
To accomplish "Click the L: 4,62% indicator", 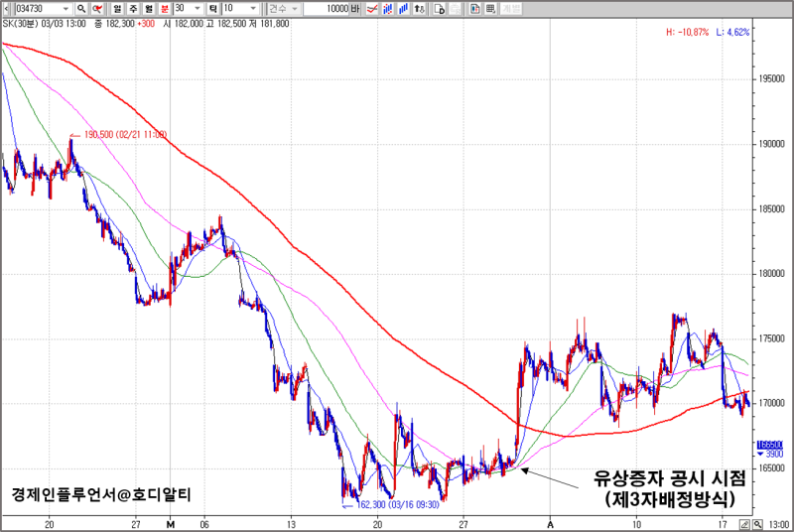I will click(x=732, y=33).
